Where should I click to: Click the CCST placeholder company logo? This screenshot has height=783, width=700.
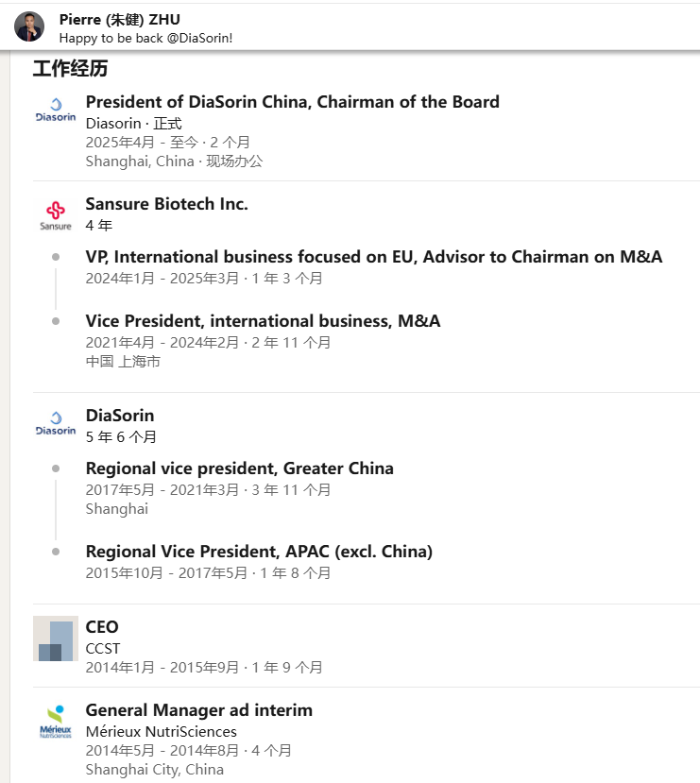pos(56,638)
